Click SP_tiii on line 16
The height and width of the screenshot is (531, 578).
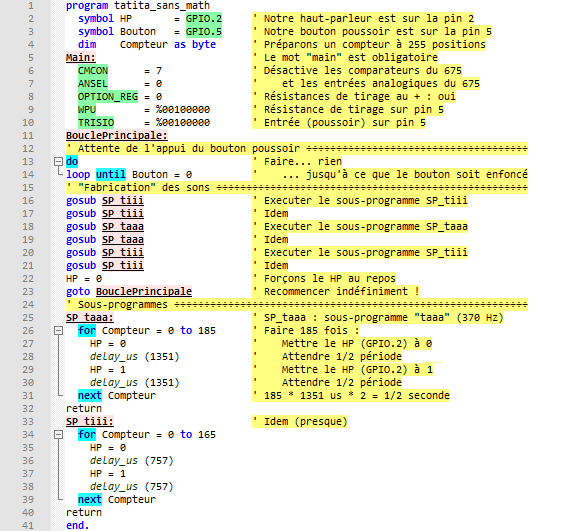click(123, 200)
